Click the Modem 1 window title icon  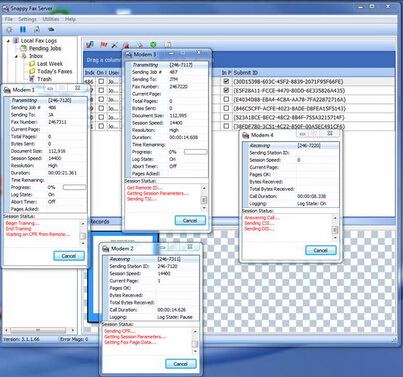click(7, 90)
